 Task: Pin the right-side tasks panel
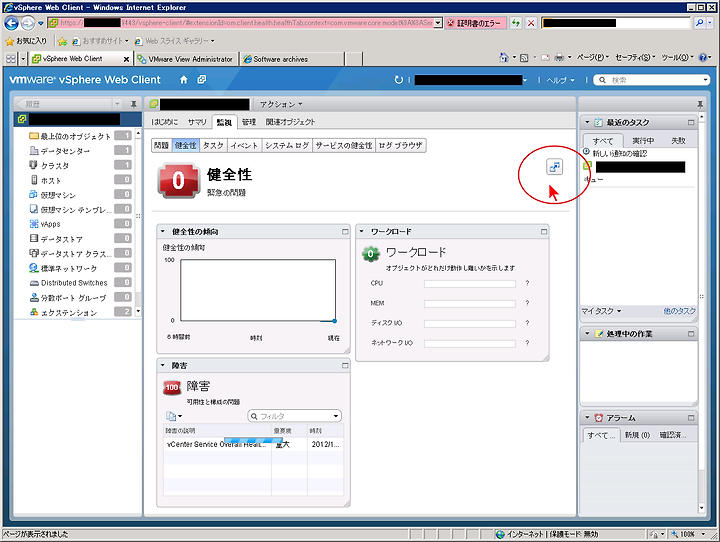[700, 104]
